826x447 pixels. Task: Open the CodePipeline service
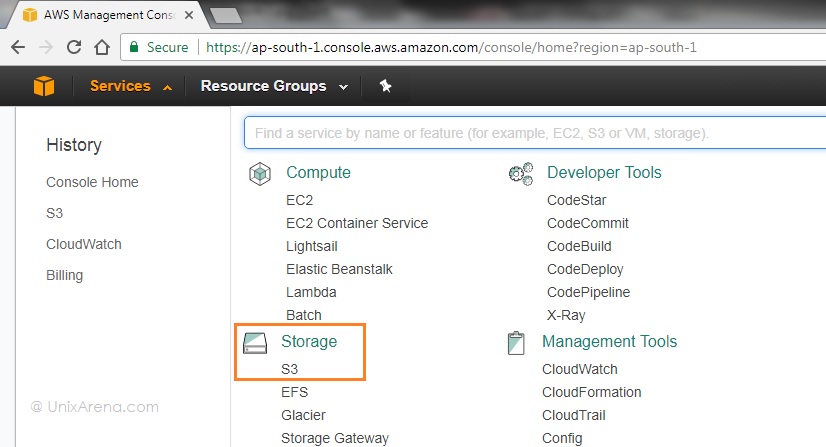click(588, 292)
